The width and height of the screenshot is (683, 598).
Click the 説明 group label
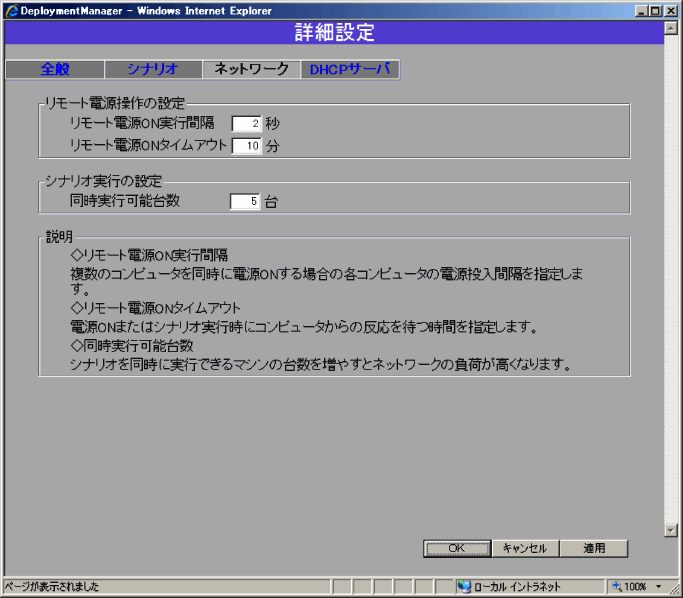pos(60,236)
